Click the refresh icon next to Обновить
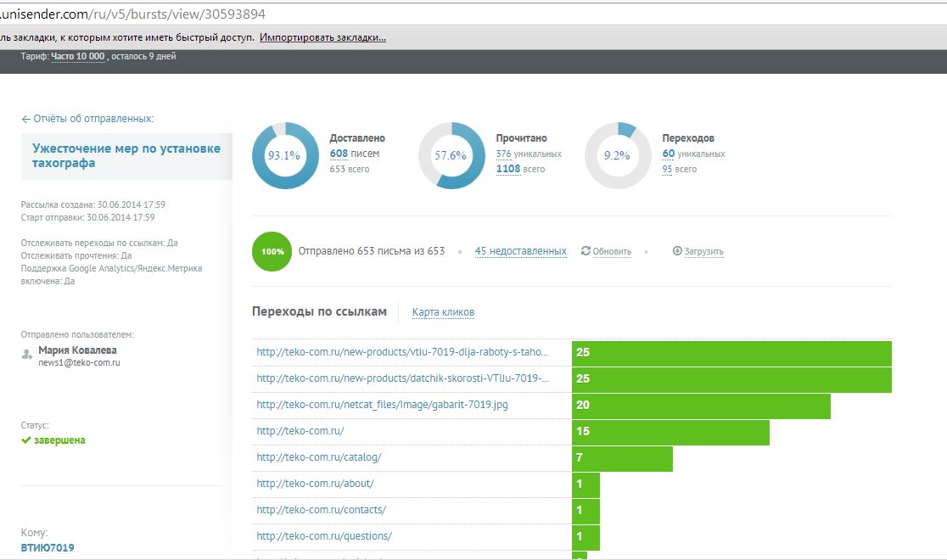947x560 pixels. coord(586,250)
